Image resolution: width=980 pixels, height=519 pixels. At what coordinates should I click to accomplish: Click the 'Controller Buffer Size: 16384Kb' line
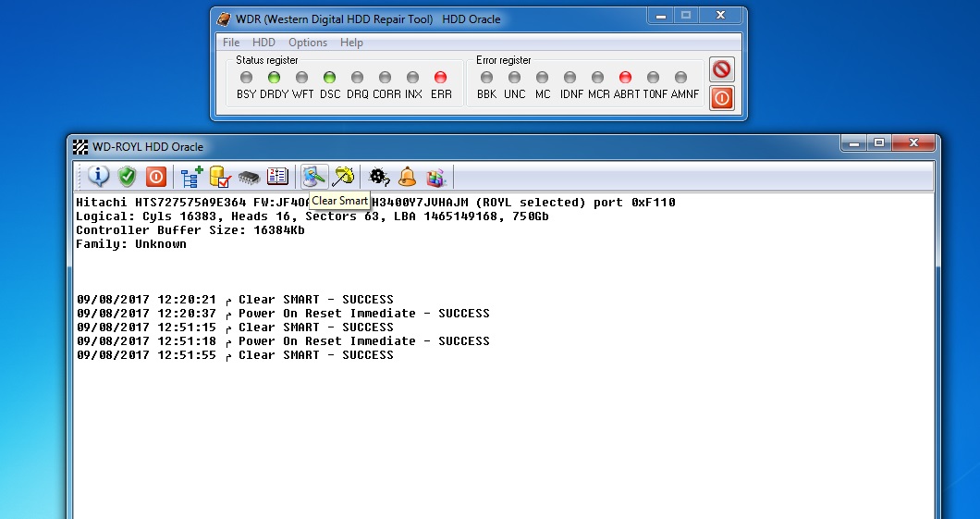190,230
